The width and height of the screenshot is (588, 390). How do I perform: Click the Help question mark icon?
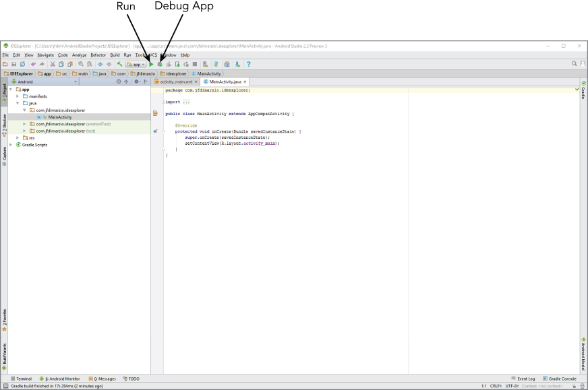point(249,63)
